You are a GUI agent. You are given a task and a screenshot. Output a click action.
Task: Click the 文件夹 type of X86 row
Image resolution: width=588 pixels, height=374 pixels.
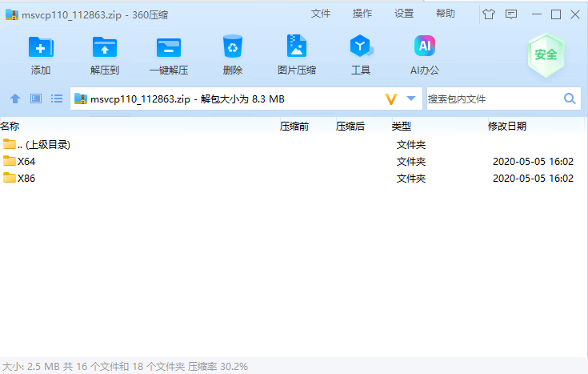point(411,178)
